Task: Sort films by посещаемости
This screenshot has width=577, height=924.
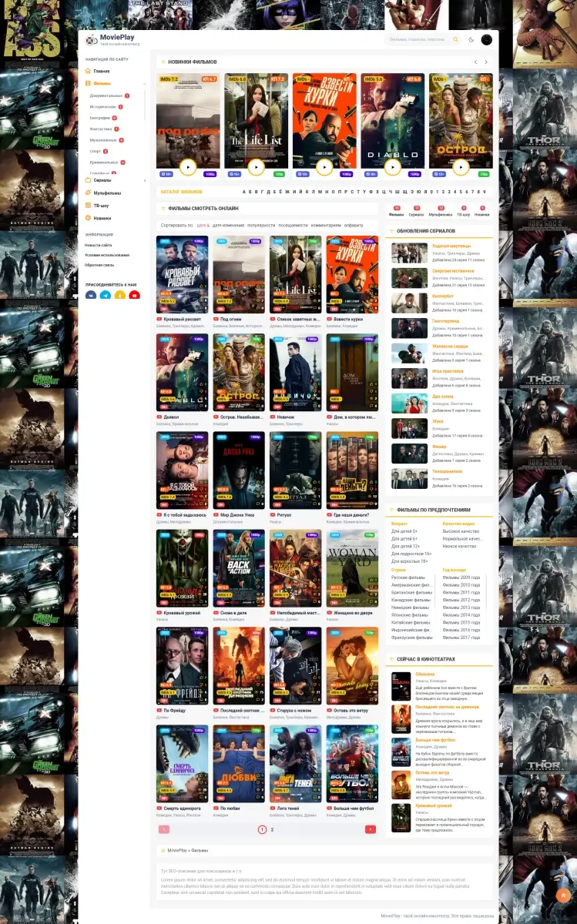Action: point(293,225)
